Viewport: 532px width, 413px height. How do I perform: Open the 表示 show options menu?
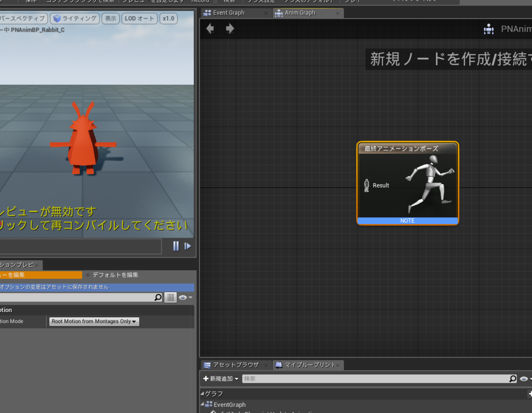click(x=111, y=18)
